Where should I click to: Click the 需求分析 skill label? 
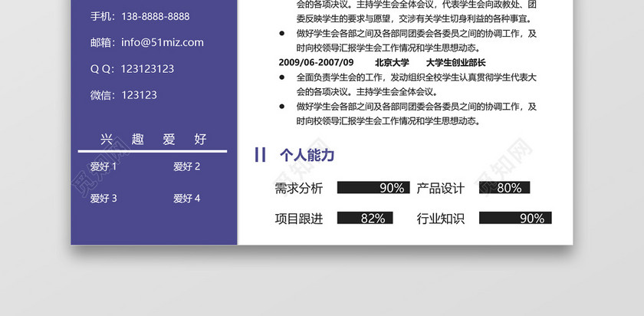click(298, 188)
